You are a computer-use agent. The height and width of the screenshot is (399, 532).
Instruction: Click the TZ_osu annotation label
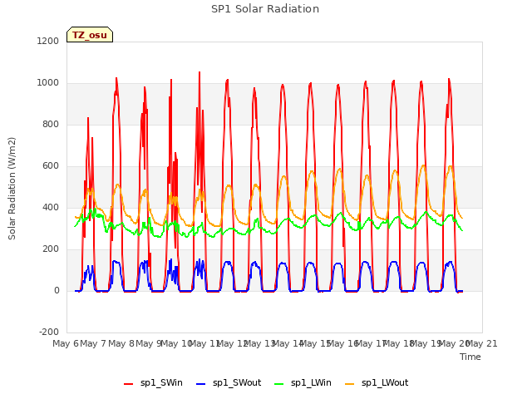click(90, 35)
